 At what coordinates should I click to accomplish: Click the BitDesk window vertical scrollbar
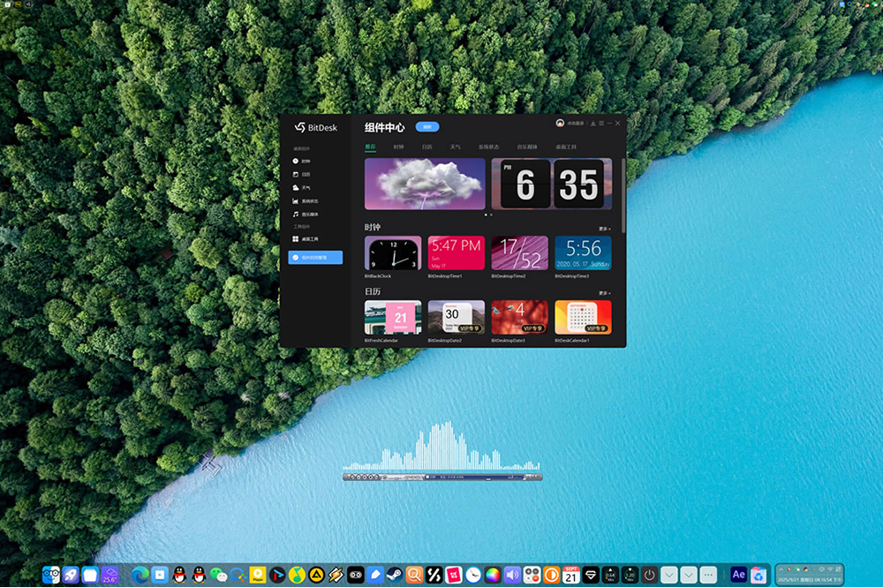[623, 196]
